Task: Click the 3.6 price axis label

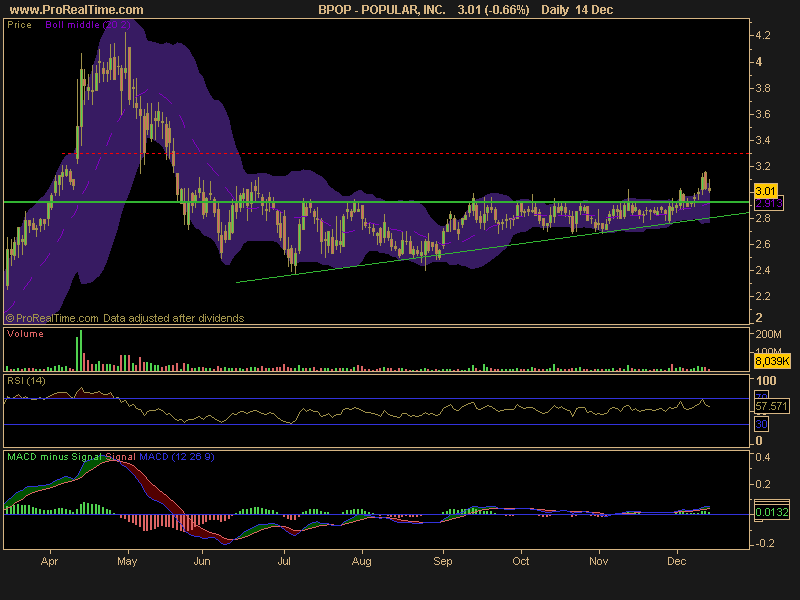Action: [x=763, y=114]
